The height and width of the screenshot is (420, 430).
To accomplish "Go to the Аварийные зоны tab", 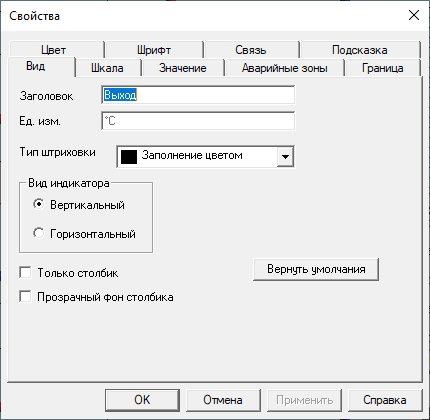I will (284, 68).
